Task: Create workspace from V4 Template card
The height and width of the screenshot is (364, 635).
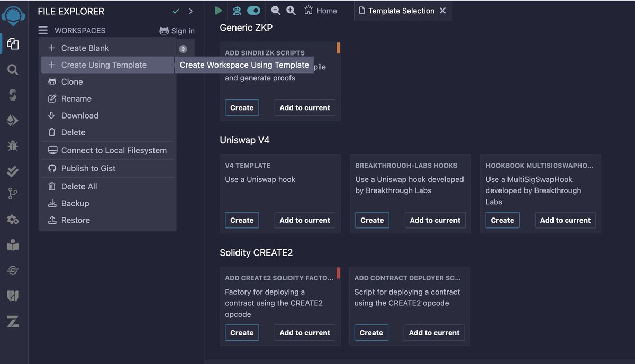Action: point(242,221)
